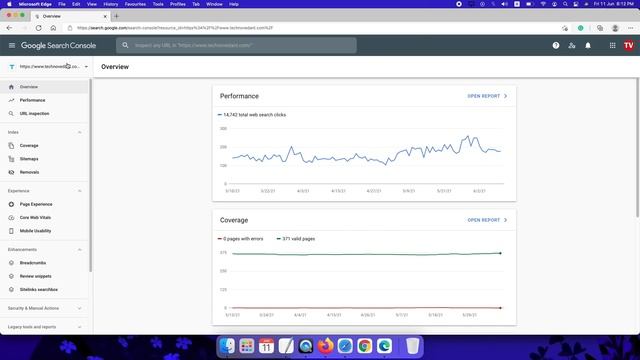The width and height of the screenshot is (640, 360).
Task: Open the Edge Collections icon
Action: pyautogui.click(x=600, y=28)
